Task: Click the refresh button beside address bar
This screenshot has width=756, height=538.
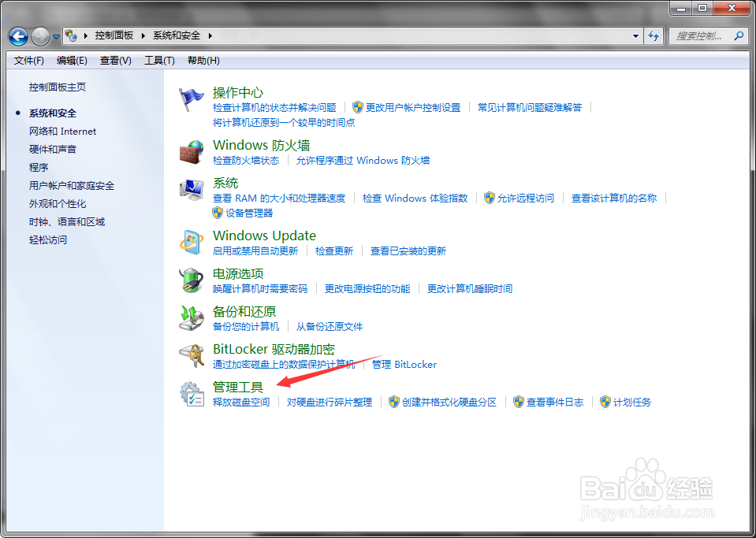Action: 654,35
